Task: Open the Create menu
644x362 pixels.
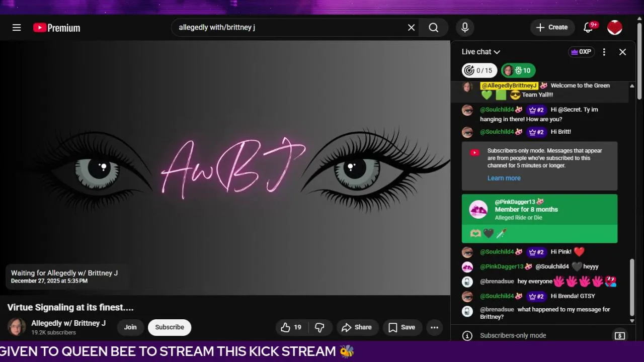Action: pyautogui.click(x=552, y=28)
